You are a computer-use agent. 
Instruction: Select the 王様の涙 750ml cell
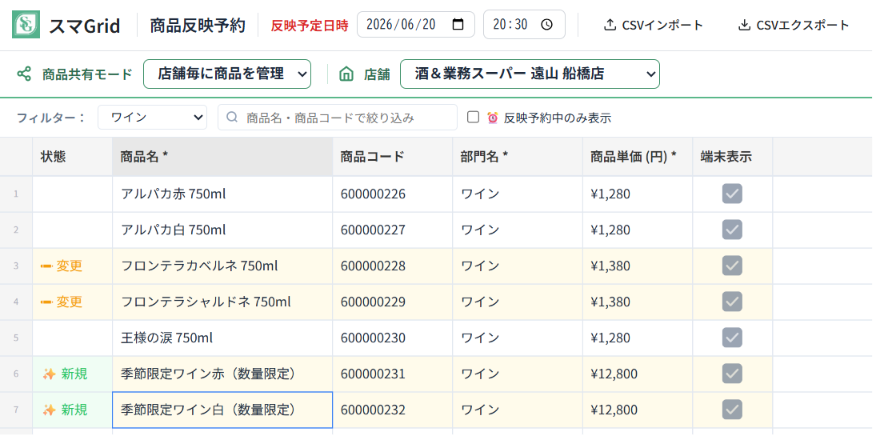[223, 338]
